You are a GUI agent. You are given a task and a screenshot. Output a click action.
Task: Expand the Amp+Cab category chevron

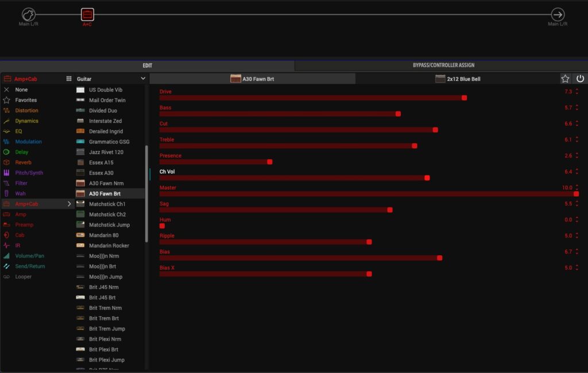[69, 204]
